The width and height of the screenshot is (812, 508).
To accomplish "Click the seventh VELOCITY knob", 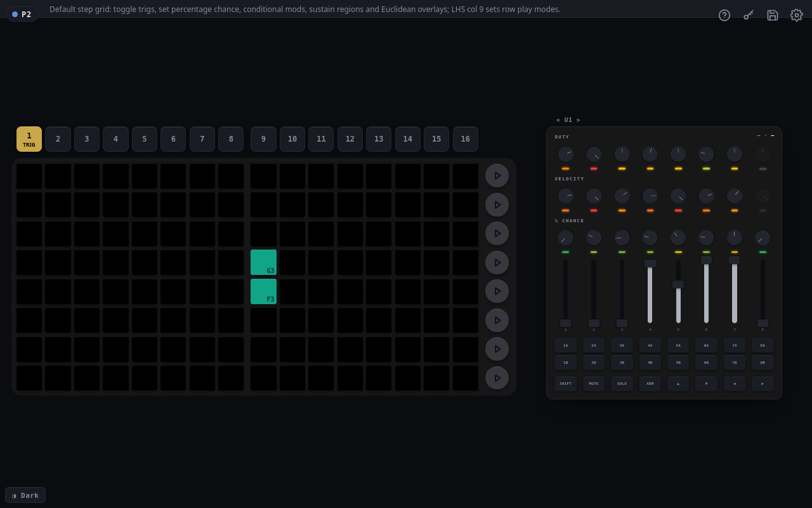I will coord(735,196).
